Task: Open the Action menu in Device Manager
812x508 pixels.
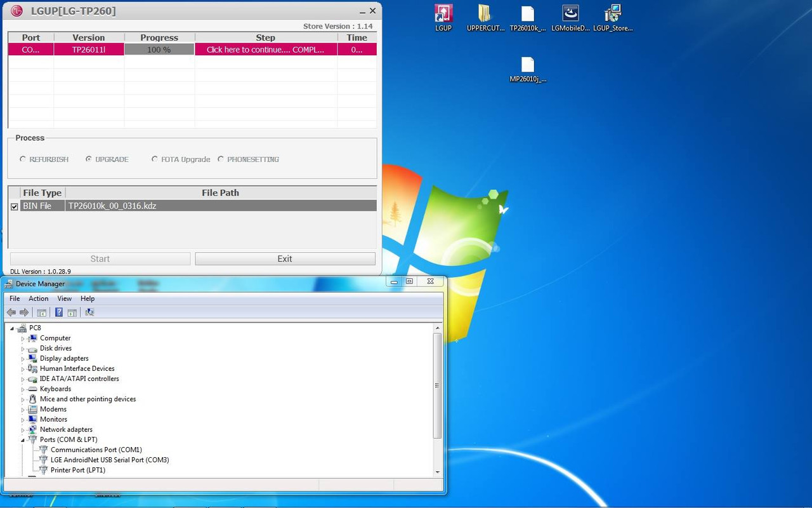Action: click(38, 298)
